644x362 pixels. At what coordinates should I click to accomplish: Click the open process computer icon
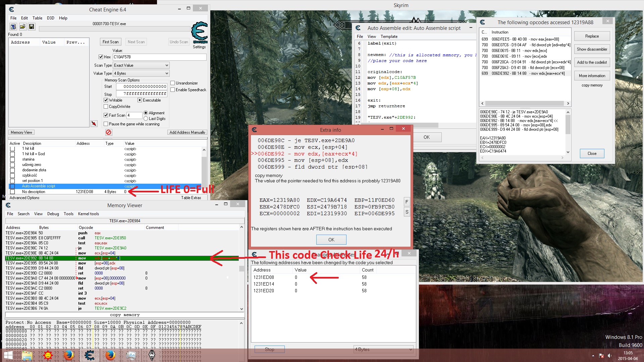click(x=13, y=26)
